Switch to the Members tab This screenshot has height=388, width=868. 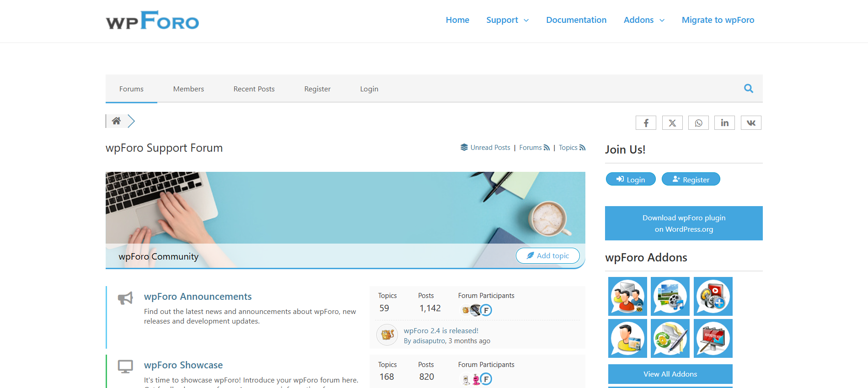pyautogui.click(x=188, y=89)
